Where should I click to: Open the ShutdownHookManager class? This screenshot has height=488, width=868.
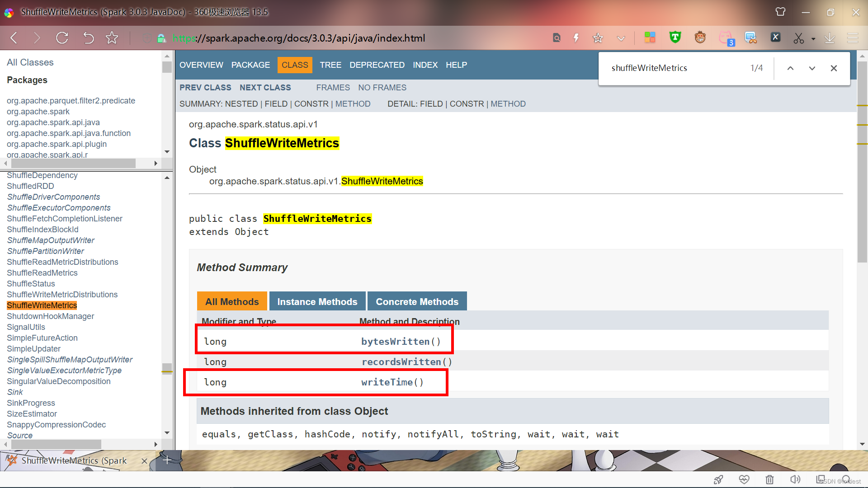pyautogui.click(x=51, y=316)
